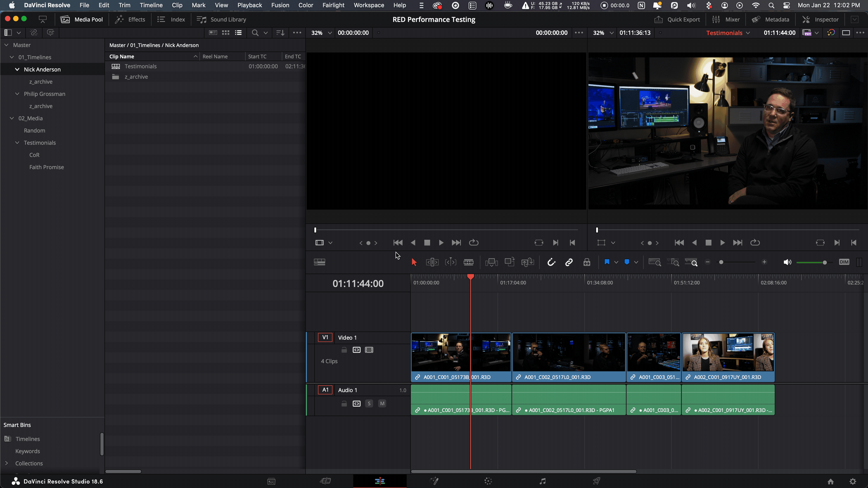Open Project Settings gear icon
This screenshot has width=868, height=488.
853,481
